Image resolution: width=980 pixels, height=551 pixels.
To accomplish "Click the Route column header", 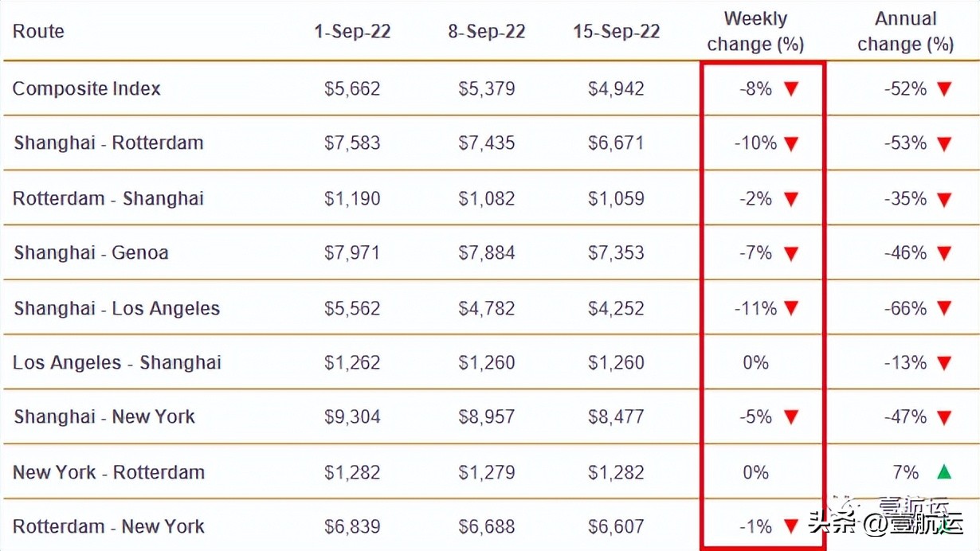I will pos(38,31).
